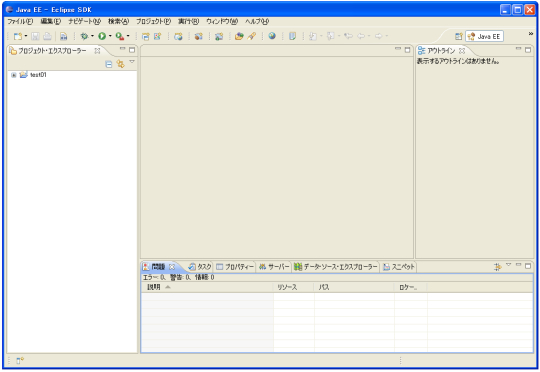The image size is (540, 372).
Task: Click the Previous Annotation toolbar icon
Action: point(331,36)
